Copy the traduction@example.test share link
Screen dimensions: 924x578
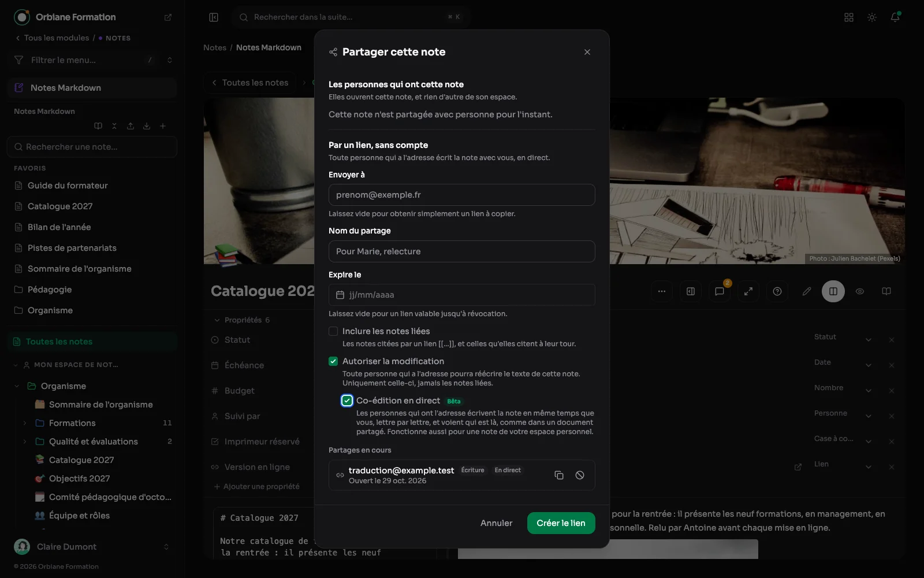pyautogui.click(x=559, y=475)
